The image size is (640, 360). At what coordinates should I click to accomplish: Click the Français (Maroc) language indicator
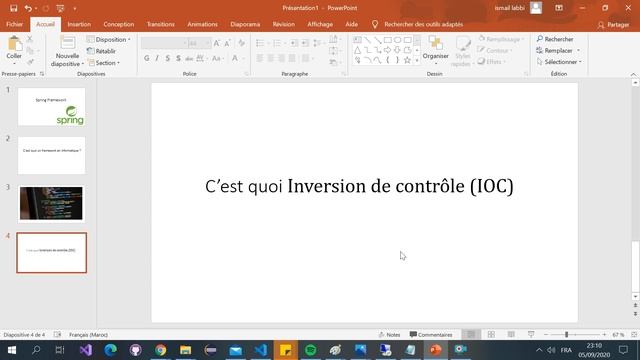(x=89, y=334)
